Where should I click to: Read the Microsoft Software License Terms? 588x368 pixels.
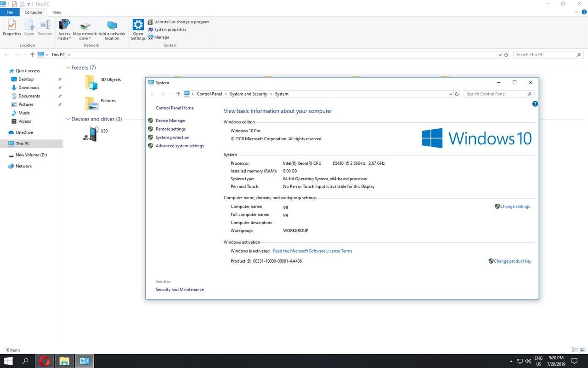pos(312,251)
